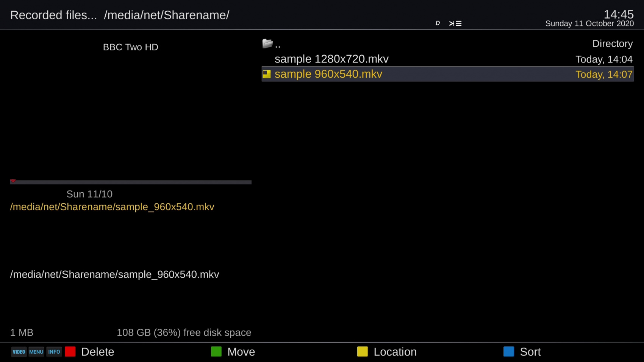644x362 pixels.
Task: Click the yellow /media/net/Sharename/sample_960x540.mkv path
Action: pyautogui.click(x=112, y=207)
